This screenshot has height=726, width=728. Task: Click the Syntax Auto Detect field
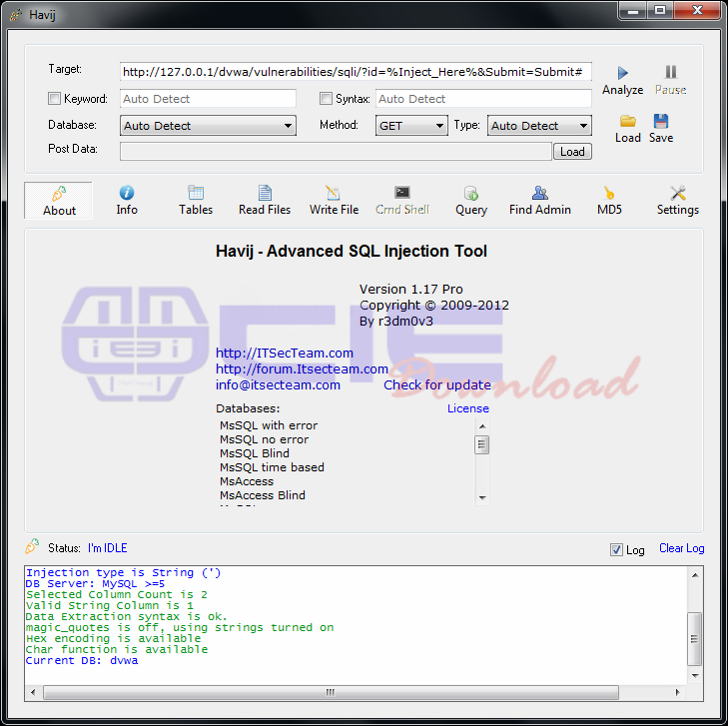coord(483,99)
